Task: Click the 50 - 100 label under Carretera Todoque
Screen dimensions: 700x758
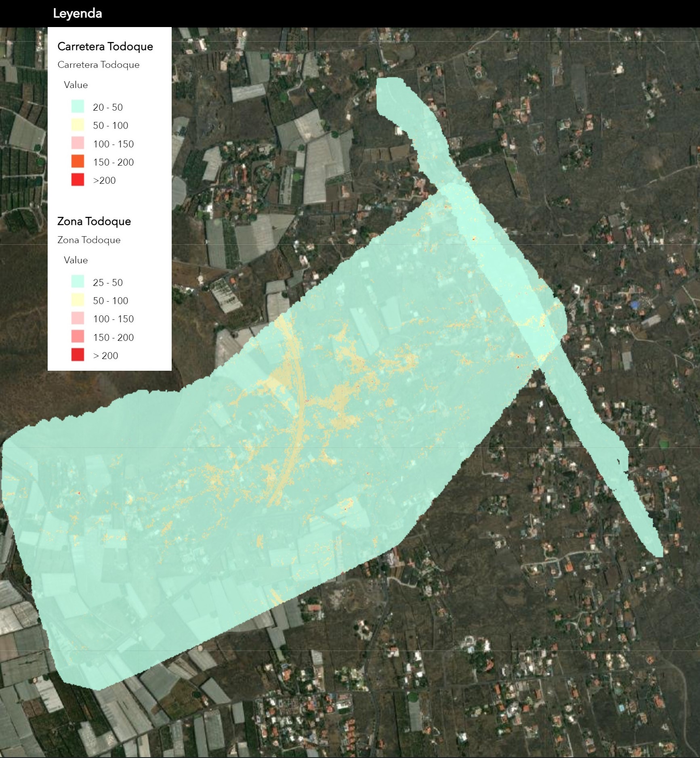Action: pyautogui.click(x=110, y=126)
